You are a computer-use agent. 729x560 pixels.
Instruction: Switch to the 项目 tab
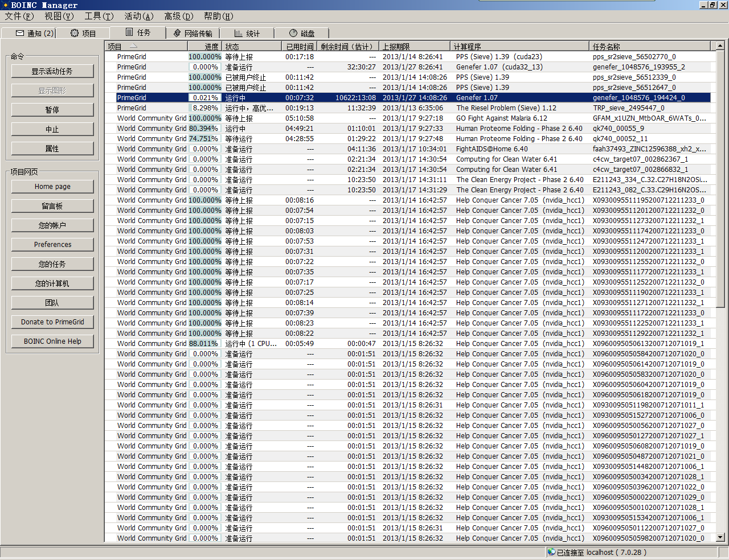tap(83, 34)
